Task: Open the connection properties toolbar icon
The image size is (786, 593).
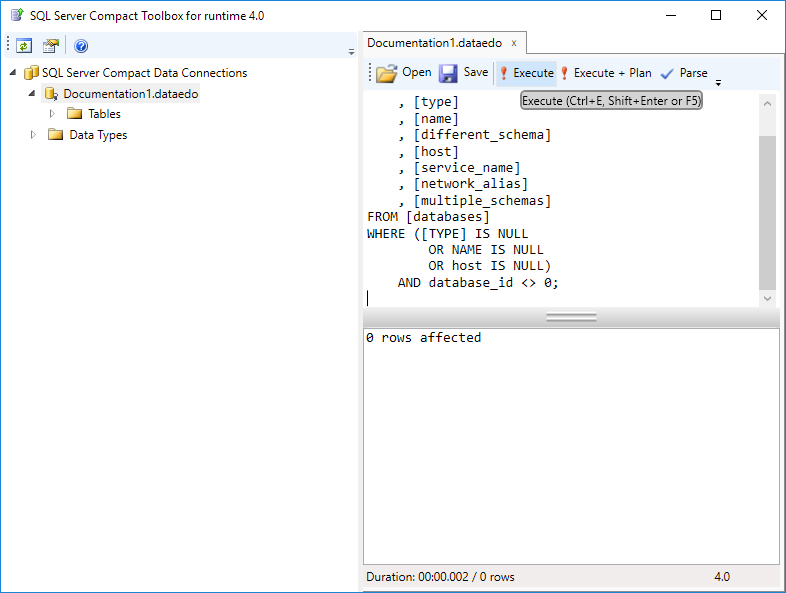Action: [x=50, y=46]
